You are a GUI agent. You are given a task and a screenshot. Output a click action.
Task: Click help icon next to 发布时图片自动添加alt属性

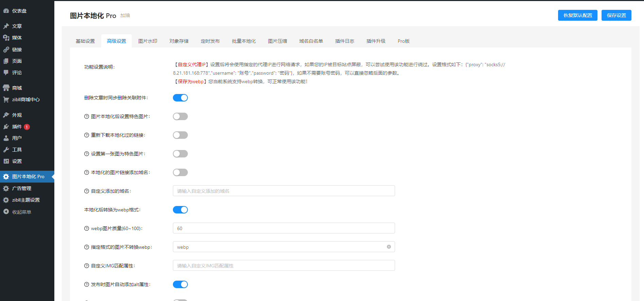[87, 284]
